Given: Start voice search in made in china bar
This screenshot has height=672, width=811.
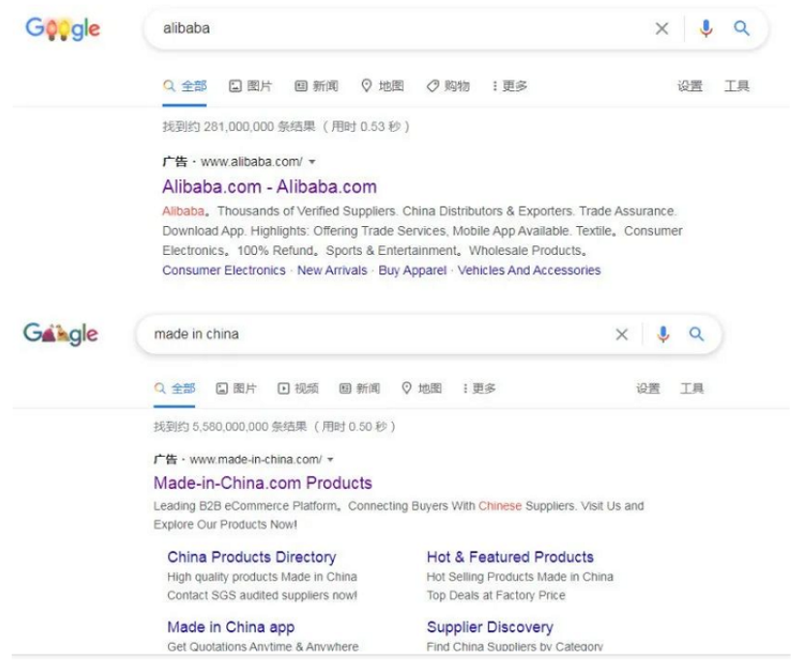Looking at the screenshot, I should point(663,335).
